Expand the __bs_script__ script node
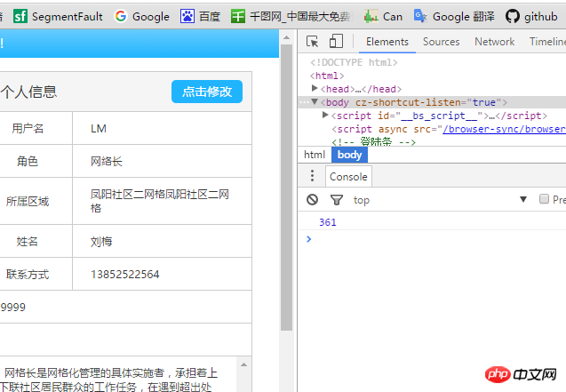Viewport: 566px width, 392px height. [325, 116]
